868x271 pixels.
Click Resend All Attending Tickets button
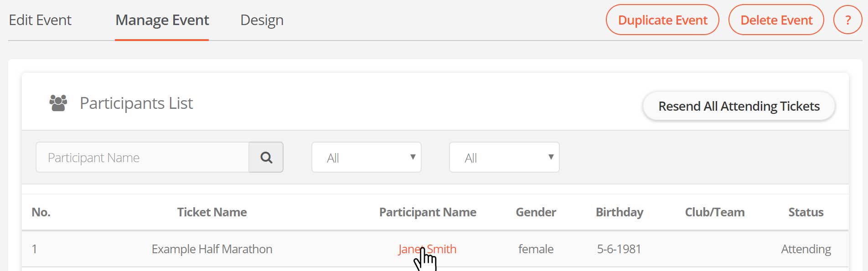tap(739, 106)
